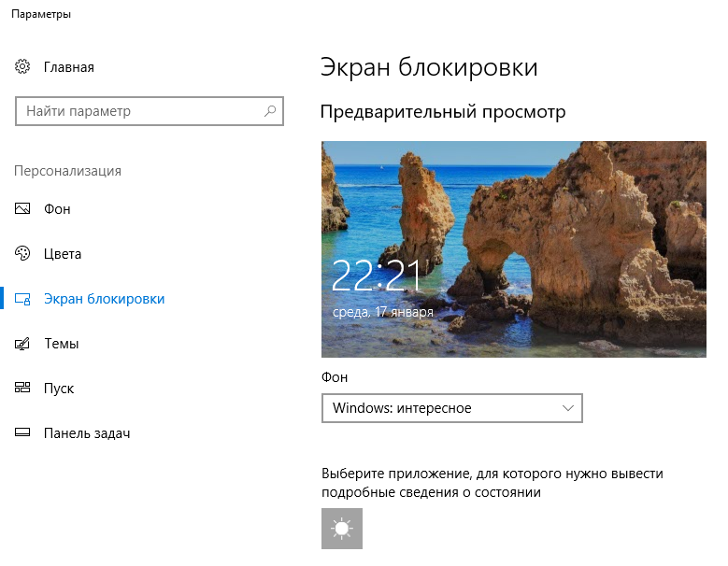This screenshot has width=728, height=566.
Task: Click the date среда, 17 января in preview
Action: pos(383,312)
